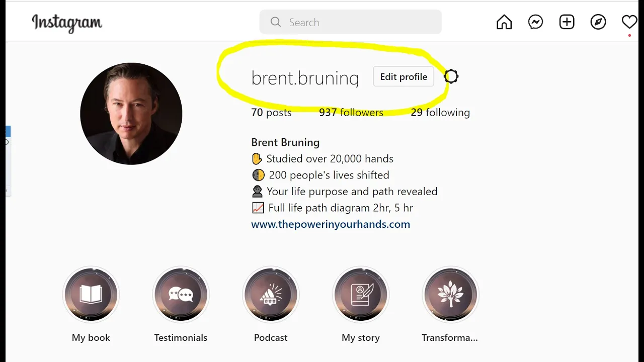Screen dimensions: 644x362
Task: Click the Edit profile button
Action: click(x=404, y=76)
